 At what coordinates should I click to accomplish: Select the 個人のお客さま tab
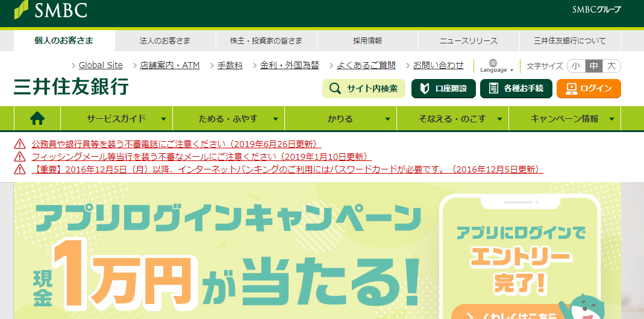(64, 40)
